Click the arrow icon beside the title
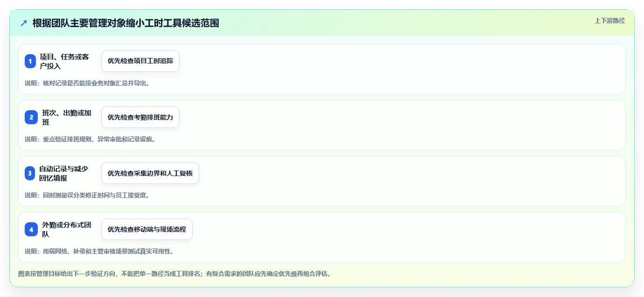Image resolution: width=644 pixels, height=297 pixels. coord(24,23)
